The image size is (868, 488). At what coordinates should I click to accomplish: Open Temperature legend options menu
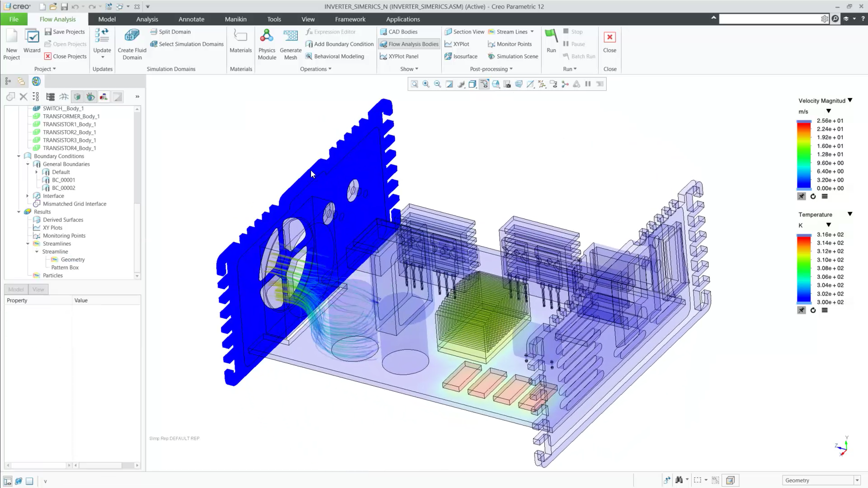click(825, 310)
